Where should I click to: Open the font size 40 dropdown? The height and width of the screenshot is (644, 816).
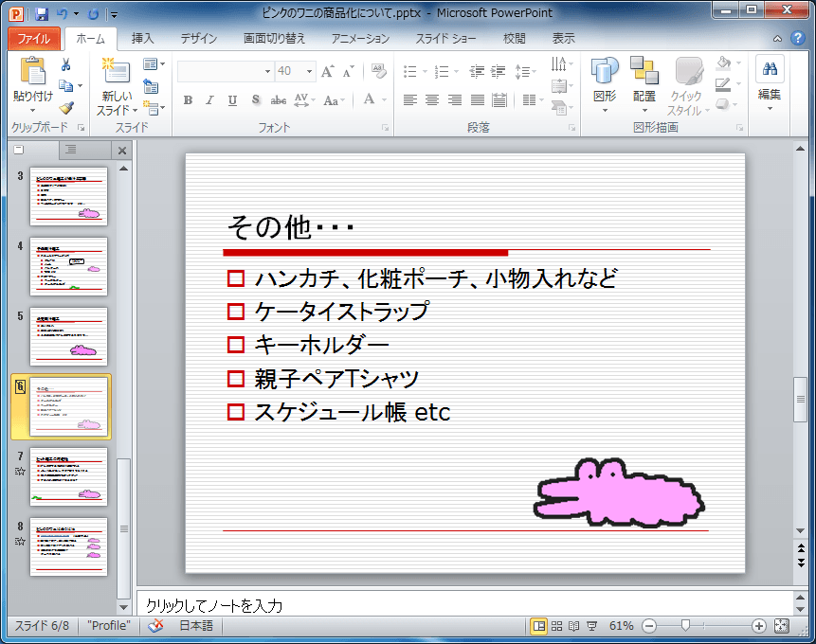pyautogui.click(x=309, y=71)
